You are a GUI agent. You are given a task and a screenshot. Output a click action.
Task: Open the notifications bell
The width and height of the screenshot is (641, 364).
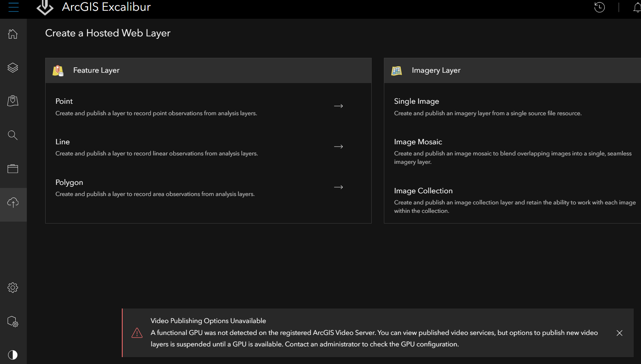click(637, 7)
